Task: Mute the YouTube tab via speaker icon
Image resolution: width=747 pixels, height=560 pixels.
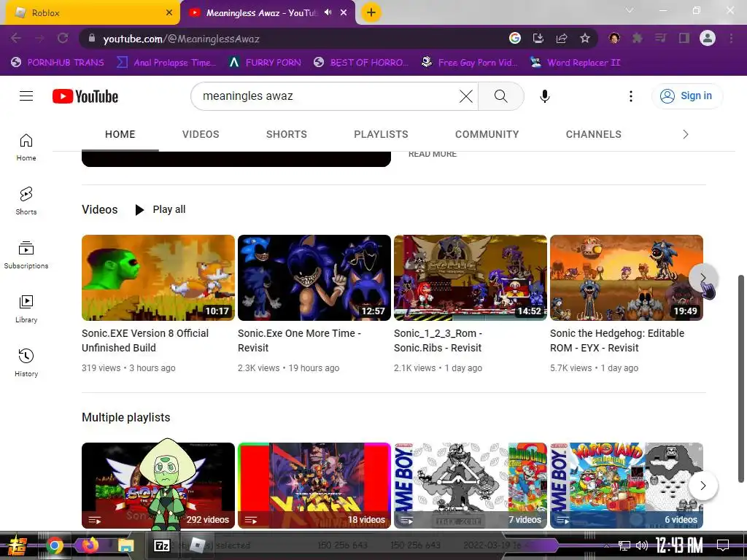Action: click(x=328, y=12)
